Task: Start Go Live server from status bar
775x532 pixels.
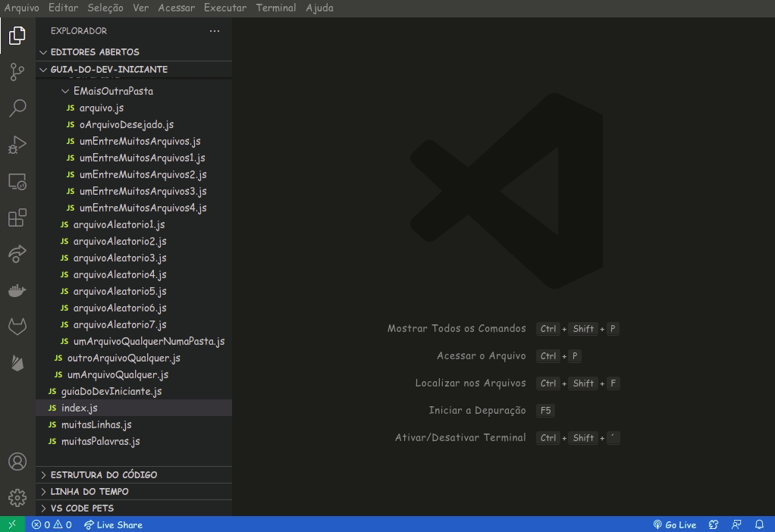Action: 674,524
